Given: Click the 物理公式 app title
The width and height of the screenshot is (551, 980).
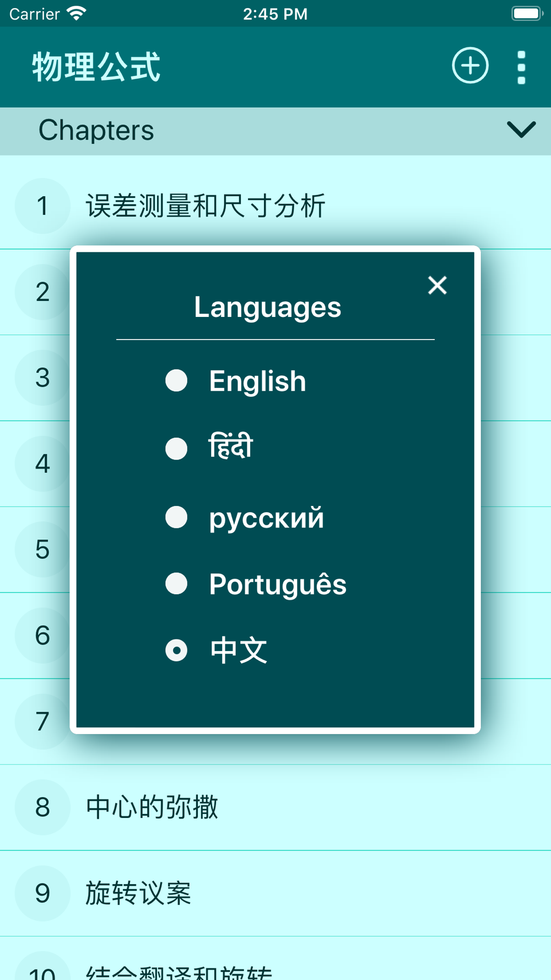Looking at the screenshot, I should [x=96, y=67].
